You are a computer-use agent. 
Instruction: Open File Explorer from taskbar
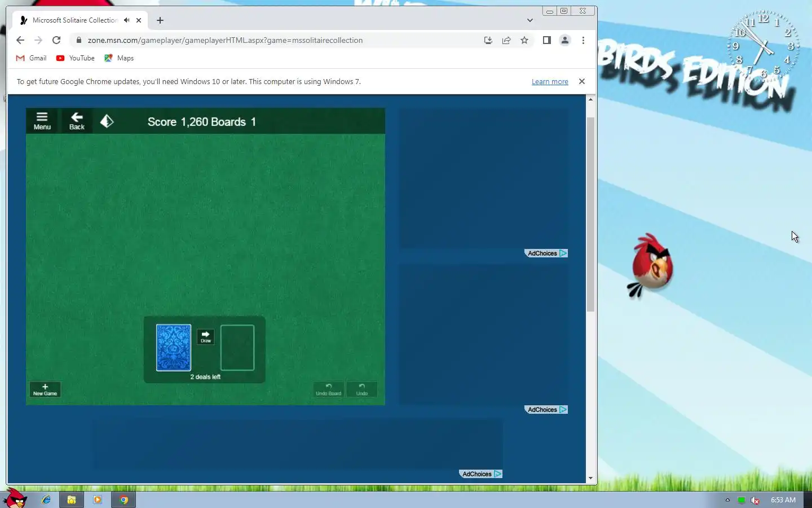(x=72, y=500)
